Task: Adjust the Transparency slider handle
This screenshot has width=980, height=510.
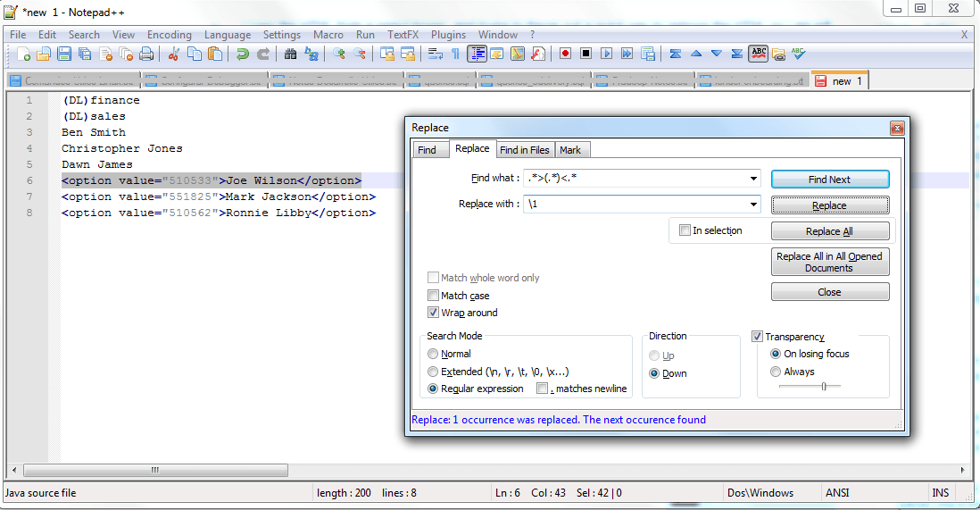Action: (x=824, y=386)
